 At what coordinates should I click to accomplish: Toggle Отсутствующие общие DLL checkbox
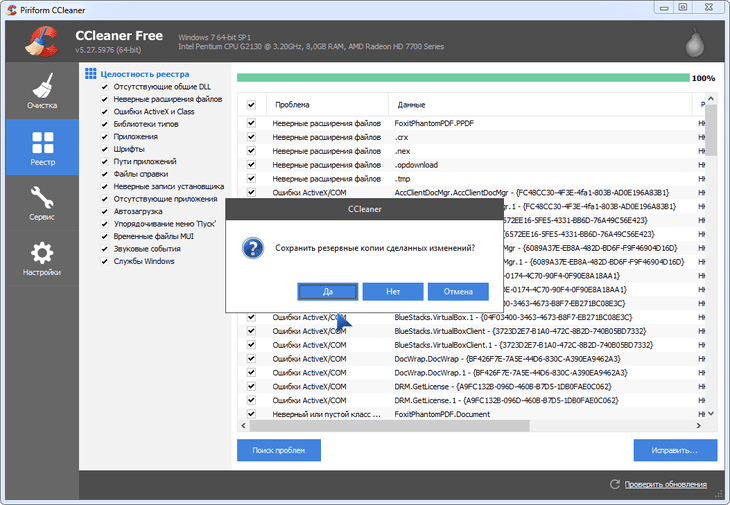(x=105, y=87)
